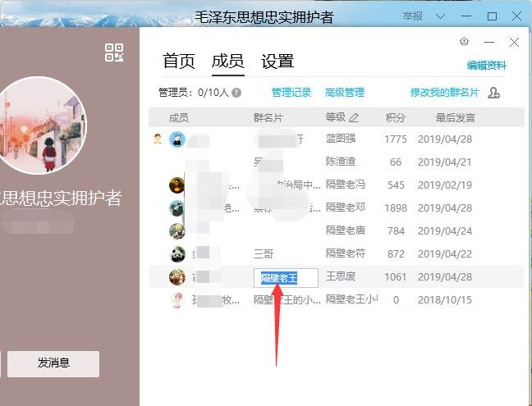Open the 高级管理 link
The image size is (532, 406).
[x=344, y=92]
